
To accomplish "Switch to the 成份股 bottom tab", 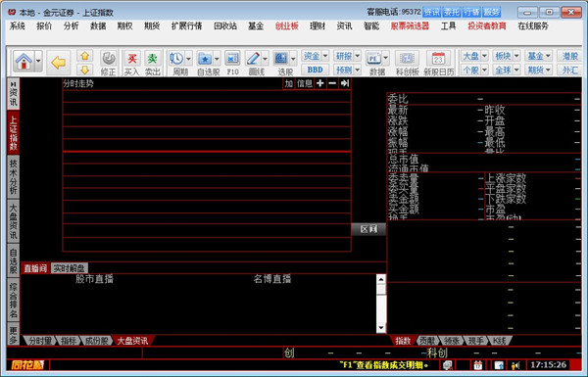I will pyautogui.click(x=97, y=340).
